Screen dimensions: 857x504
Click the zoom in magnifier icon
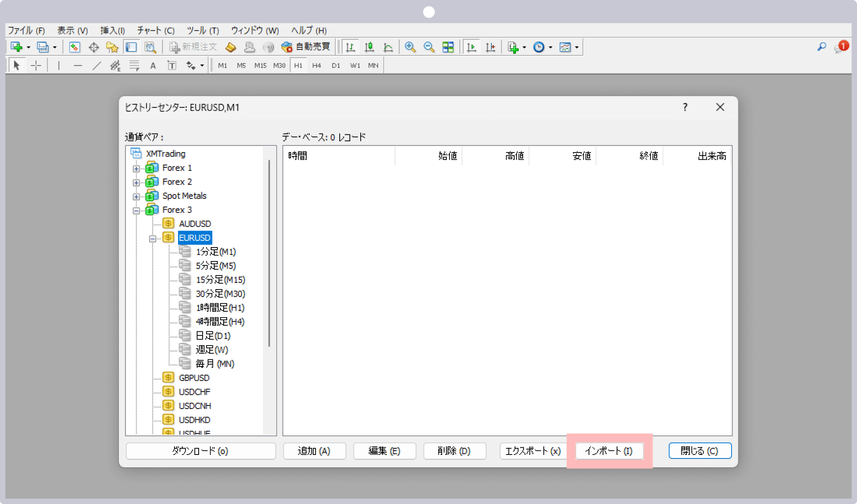click(x=410, y=47)
